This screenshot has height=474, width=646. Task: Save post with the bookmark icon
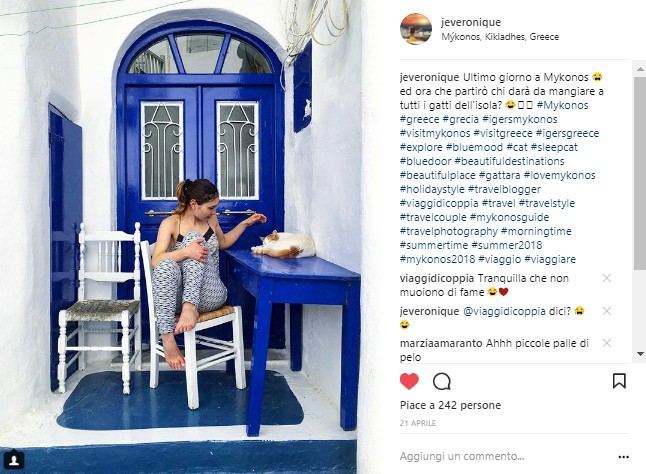point(619,381)
